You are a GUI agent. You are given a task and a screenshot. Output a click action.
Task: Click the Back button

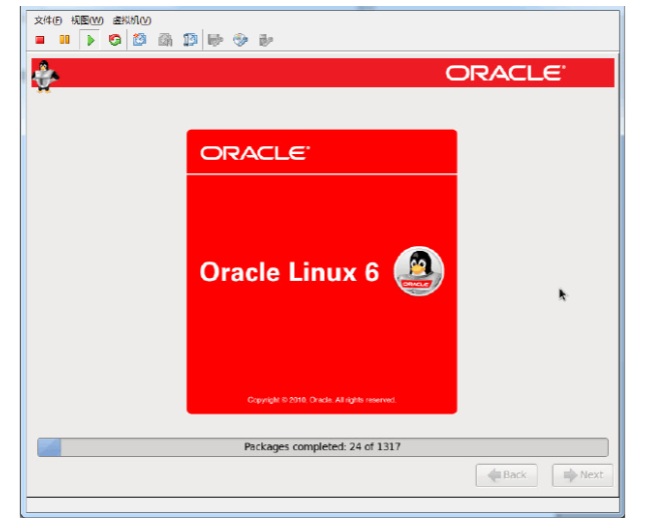coord(506,475)
